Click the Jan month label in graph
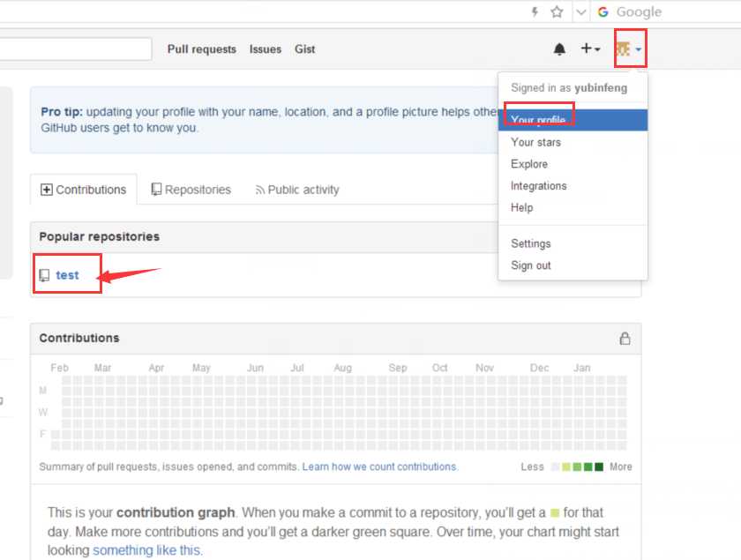 581,368
